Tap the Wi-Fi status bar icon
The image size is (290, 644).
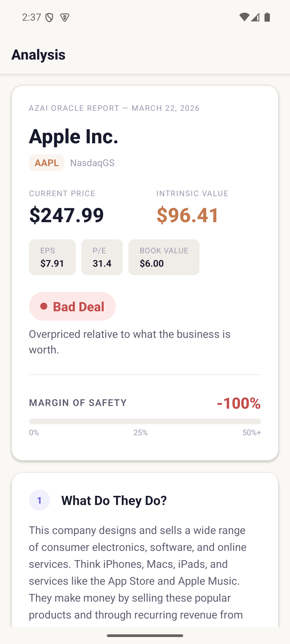coord(245,17)
